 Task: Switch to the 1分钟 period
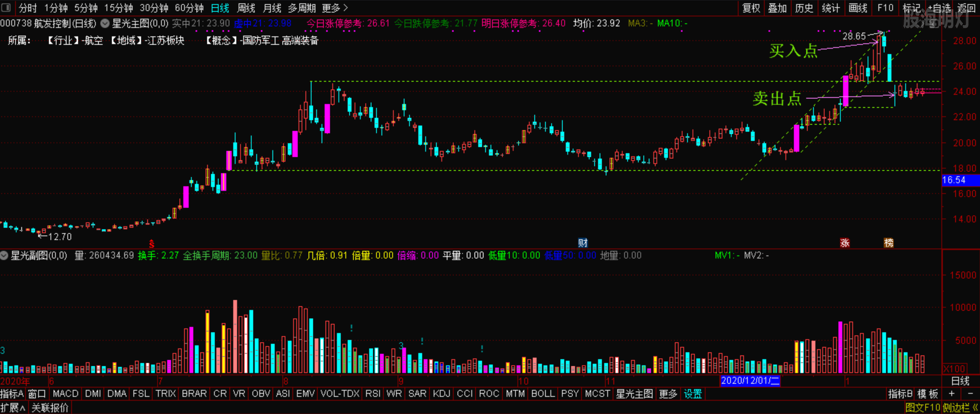click(56, 8)
